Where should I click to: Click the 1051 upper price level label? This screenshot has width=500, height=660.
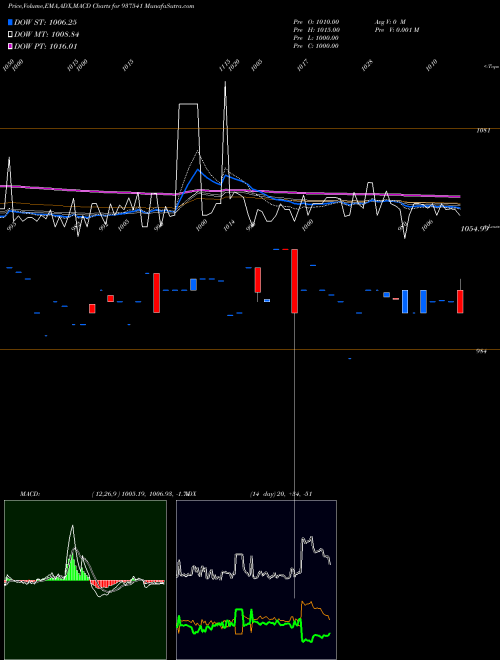coord(483,131)
